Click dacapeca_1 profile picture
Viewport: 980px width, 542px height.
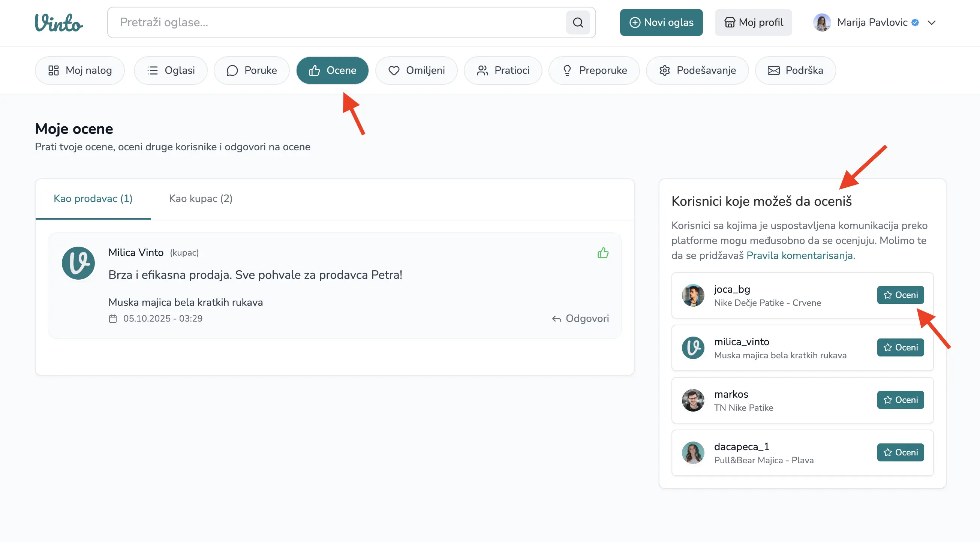(693, 453)
